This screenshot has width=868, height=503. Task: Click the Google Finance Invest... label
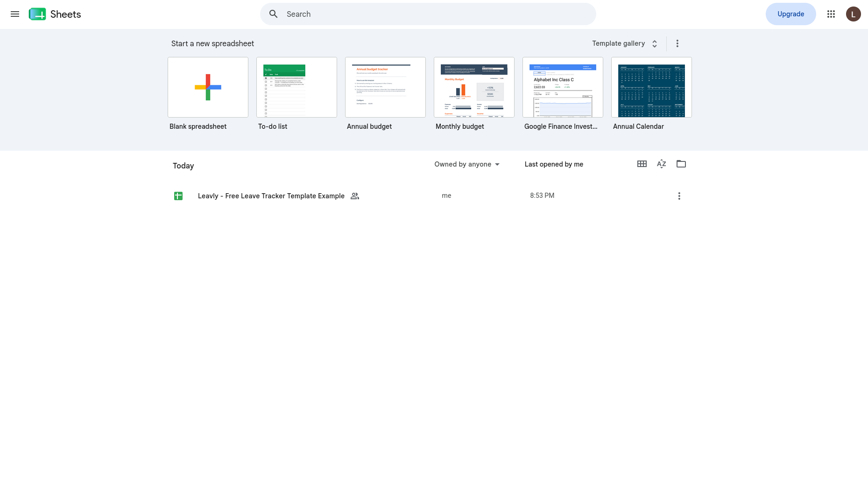click(x=561, y=126)
